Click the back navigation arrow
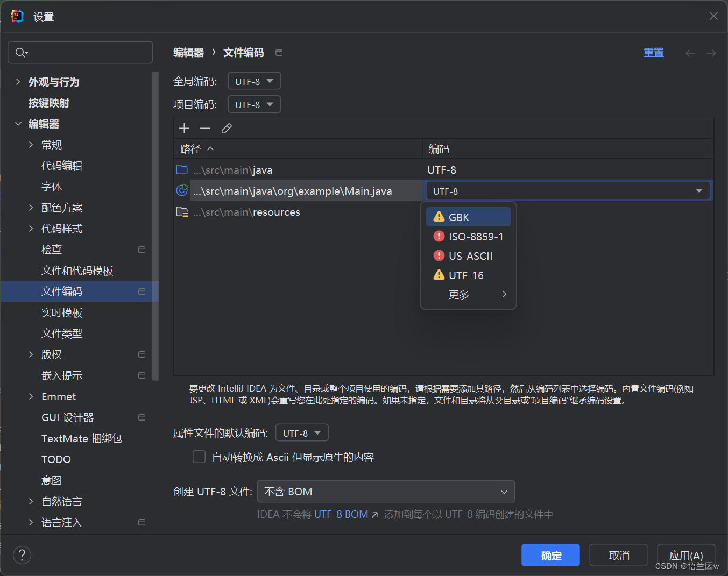 tap(690, 53)
